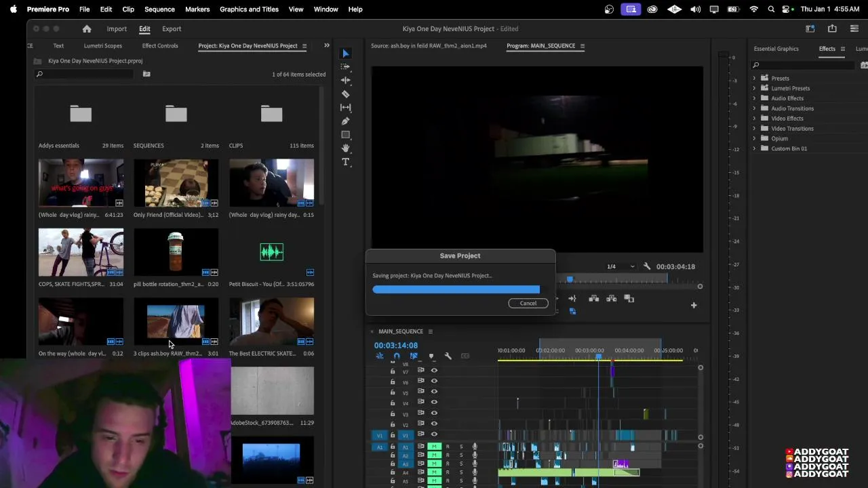Select the Selection tool arrow
The height and width of the screenshot is (488, 868).
click(x=346, y=54)
